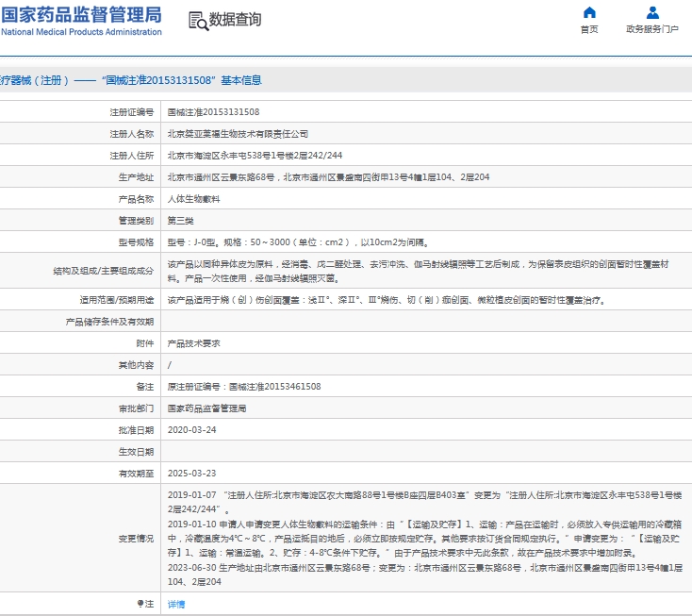The image size is (692, 616).
Task: Select approval date 2020-03-24
Action: [192, 430]
